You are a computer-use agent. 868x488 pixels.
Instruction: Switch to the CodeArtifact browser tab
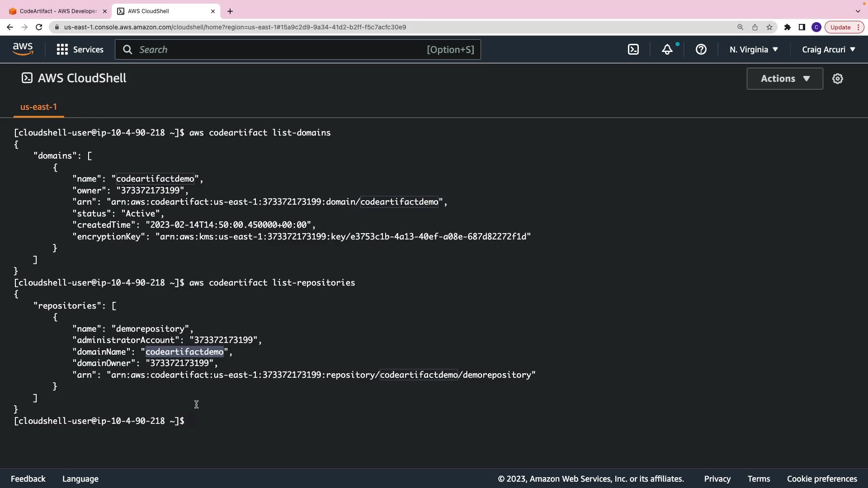click(58, 11)
